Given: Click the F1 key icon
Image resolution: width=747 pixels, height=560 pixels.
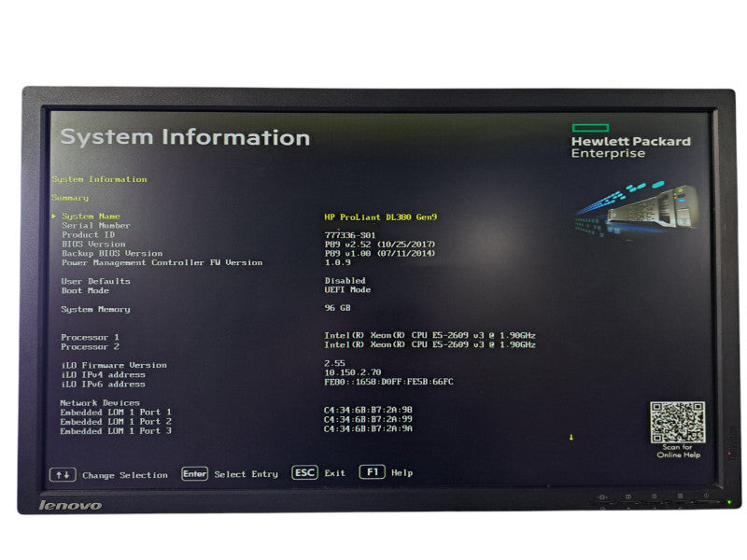Looking at the screenshot, I should click(x=372, y=472).
